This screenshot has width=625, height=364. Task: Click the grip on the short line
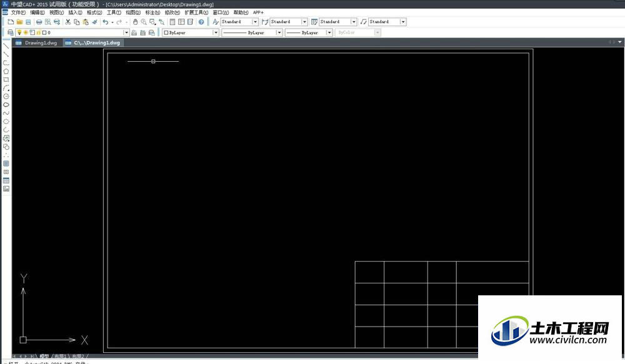[153, 61]
